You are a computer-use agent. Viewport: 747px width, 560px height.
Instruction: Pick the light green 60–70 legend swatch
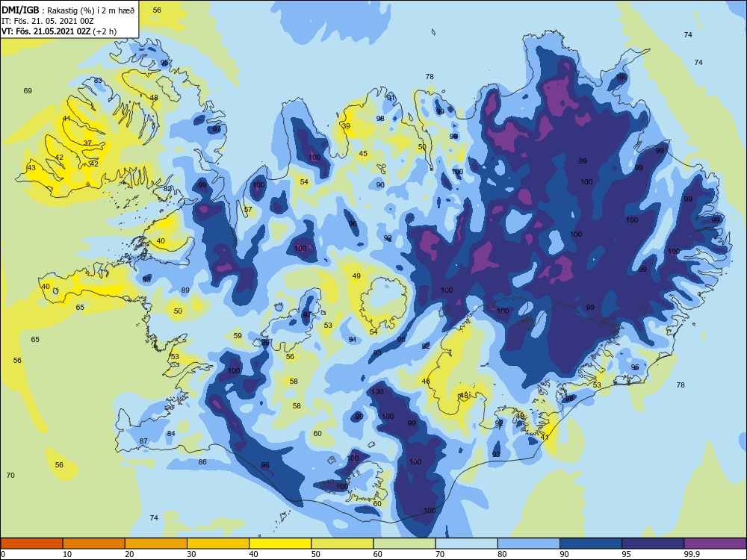click(404, 544)
